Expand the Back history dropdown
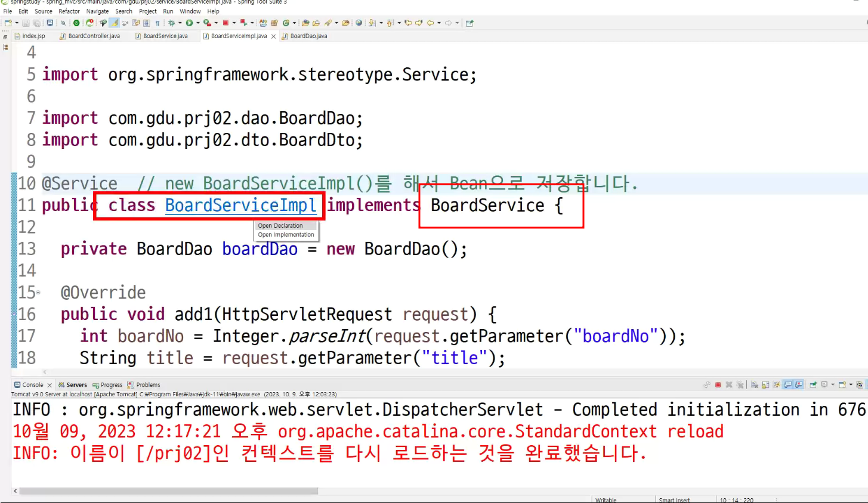The width and height of the screenshot is (868, 503). [439, 23]
